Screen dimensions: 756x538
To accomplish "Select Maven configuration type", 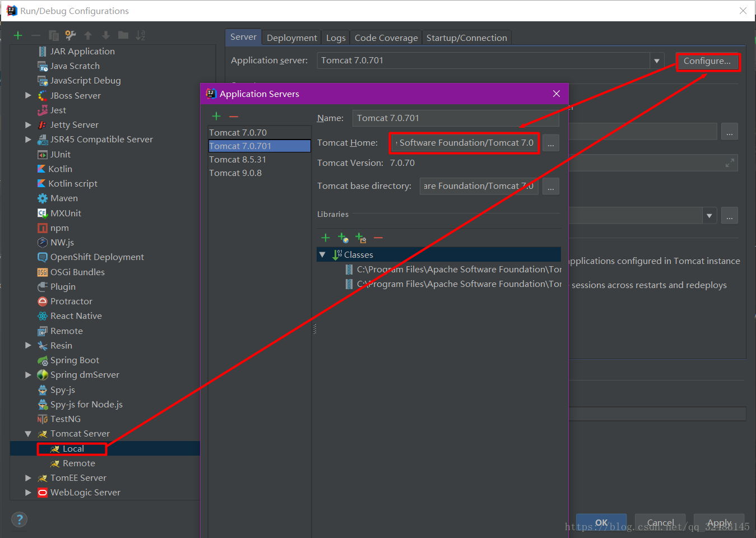I will point(57,198).
